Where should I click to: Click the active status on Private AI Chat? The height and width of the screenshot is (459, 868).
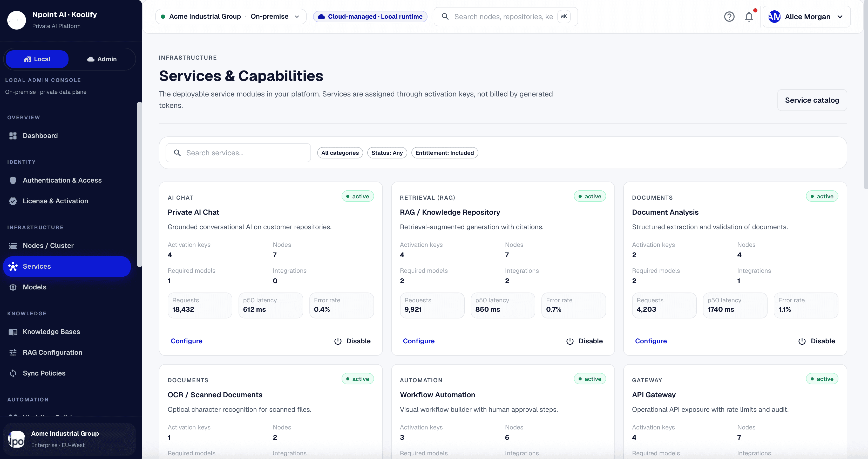(x=357, y=196)
